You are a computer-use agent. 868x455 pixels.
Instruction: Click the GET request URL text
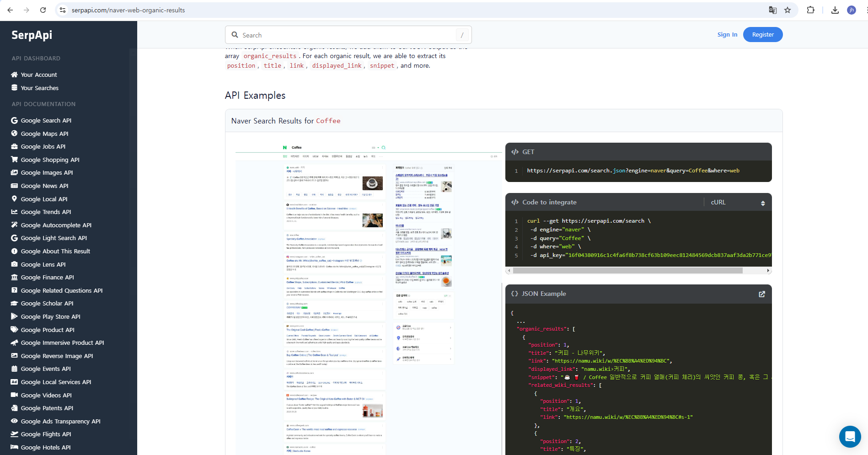633,171
